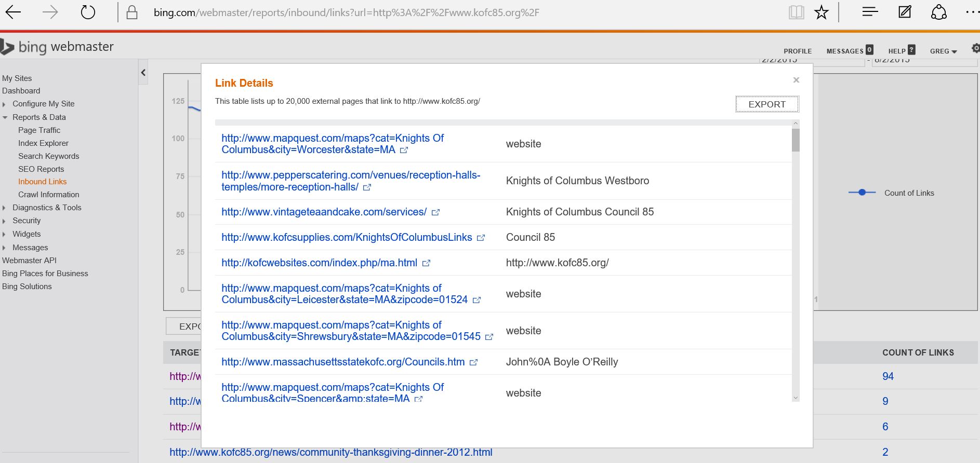Open external icon for kofcsupplies link
980x463 pixels.
(481, 238)
